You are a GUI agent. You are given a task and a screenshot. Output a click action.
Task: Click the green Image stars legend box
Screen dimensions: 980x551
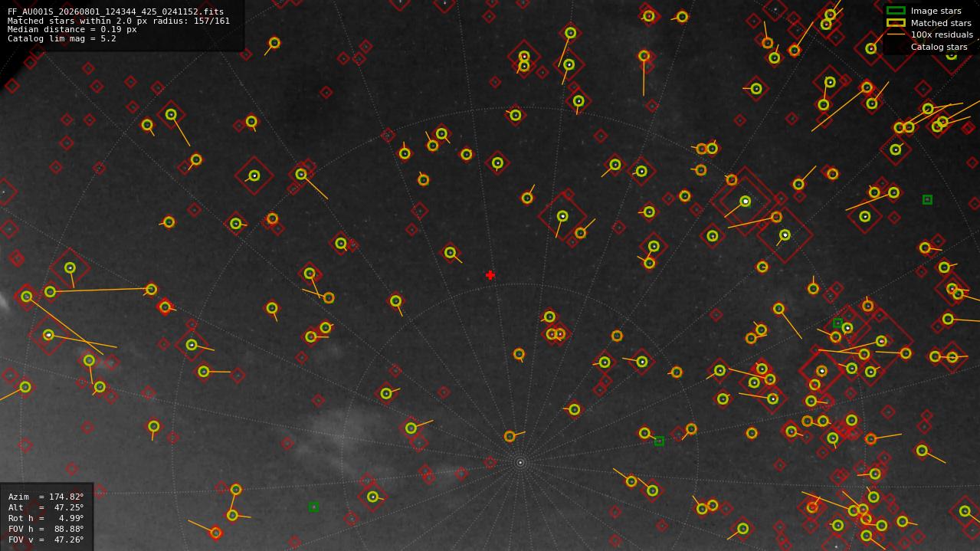[896, 11]
